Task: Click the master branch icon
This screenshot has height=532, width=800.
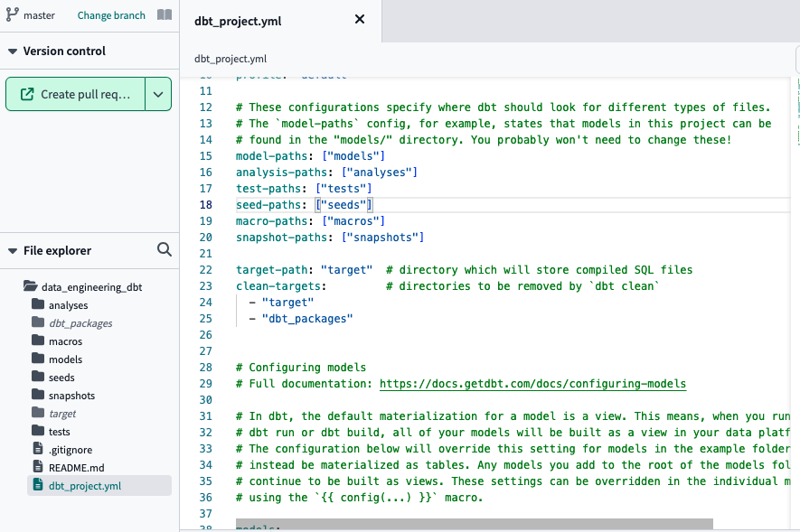Action: (13, 14)
